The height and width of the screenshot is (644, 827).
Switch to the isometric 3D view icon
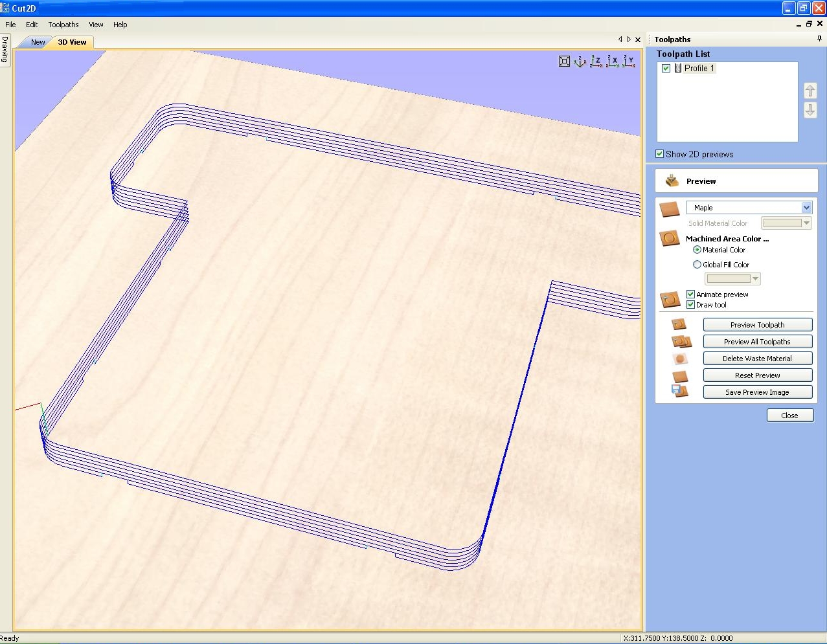pyautogui.click(x=580, y=61)
